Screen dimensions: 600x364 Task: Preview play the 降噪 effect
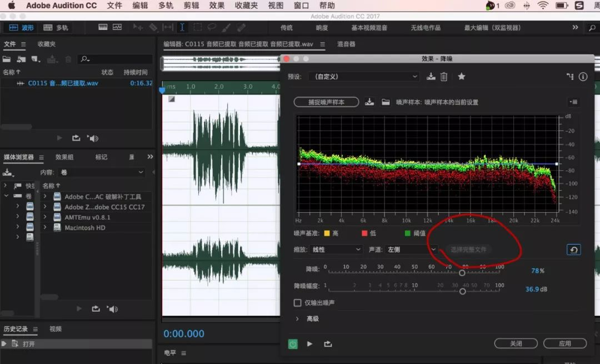pos(309,343)
